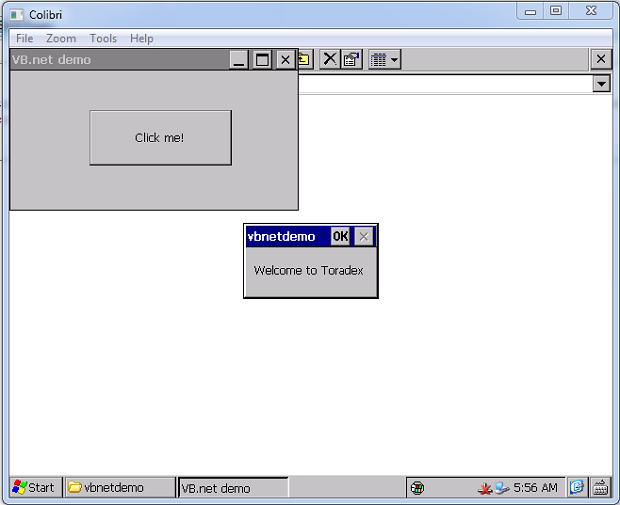Open the File menu in Colibri
Image resolution: width=620 pixels, height=505 pixels.
24,38
